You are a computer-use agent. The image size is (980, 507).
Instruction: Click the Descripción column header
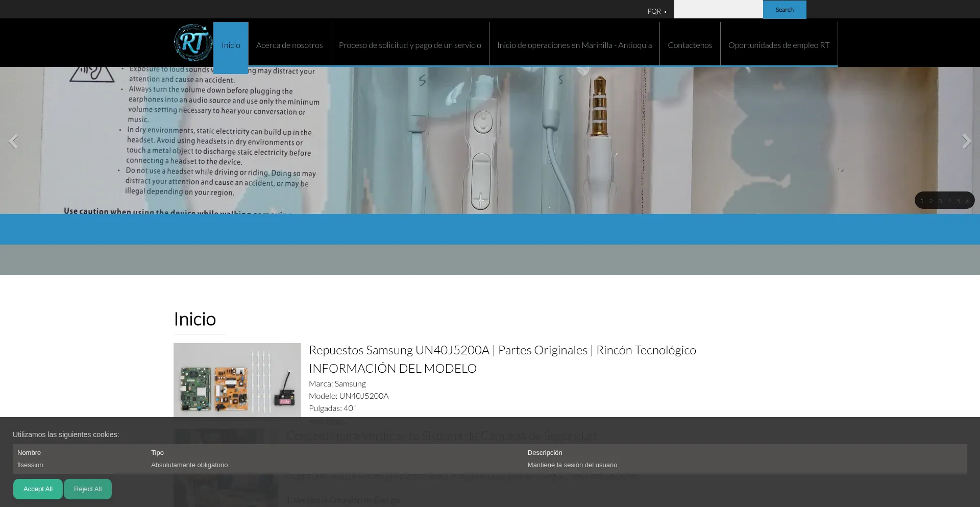click(545, 453)
